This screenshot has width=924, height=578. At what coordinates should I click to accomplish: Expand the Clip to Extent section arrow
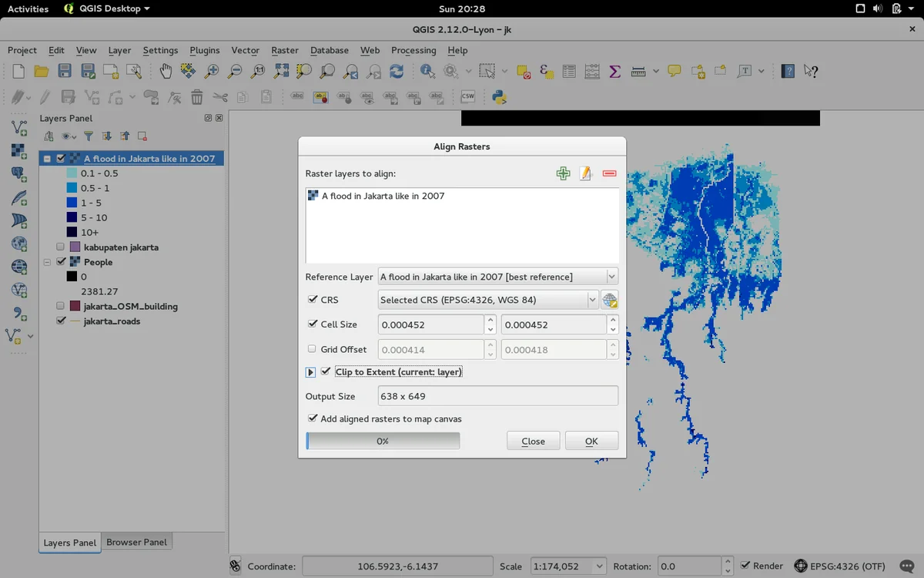(310, 372)
